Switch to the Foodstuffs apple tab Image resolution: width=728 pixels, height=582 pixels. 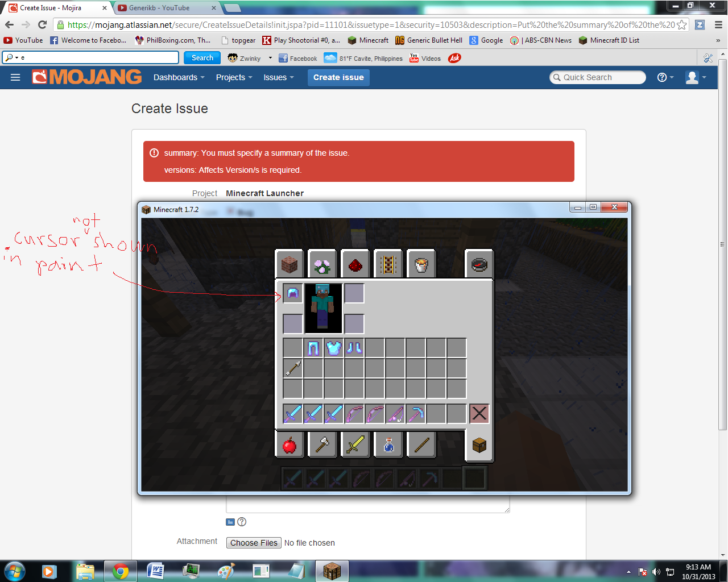290,444
